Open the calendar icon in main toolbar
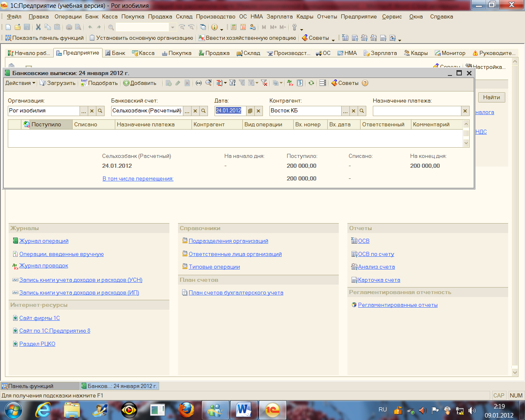Screen dimensions: 525x420 point(243,27)
